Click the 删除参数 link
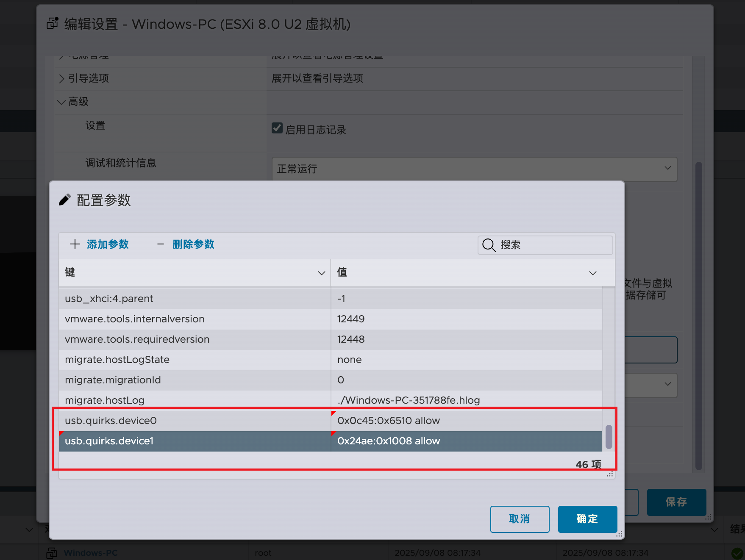745x560 pixels. [193, 244]
